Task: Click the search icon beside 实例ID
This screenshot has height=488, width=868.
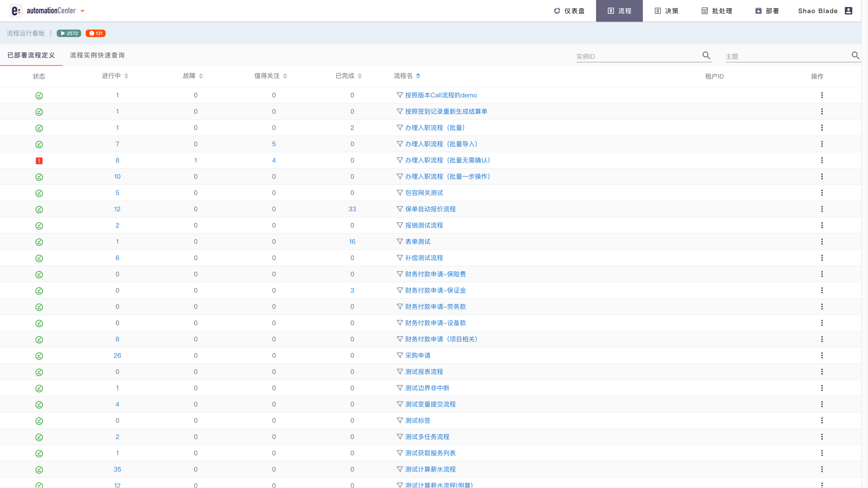Action: 706,55
